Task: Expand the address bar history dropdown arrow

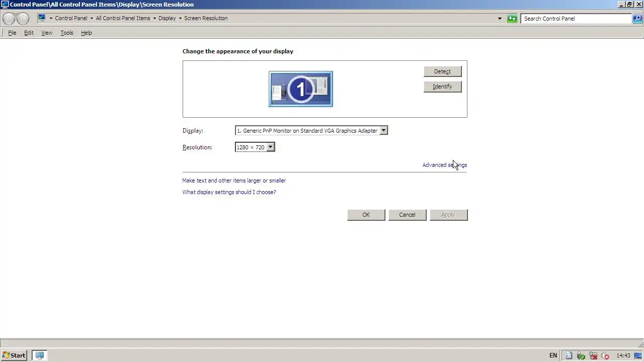Action: 500,19
